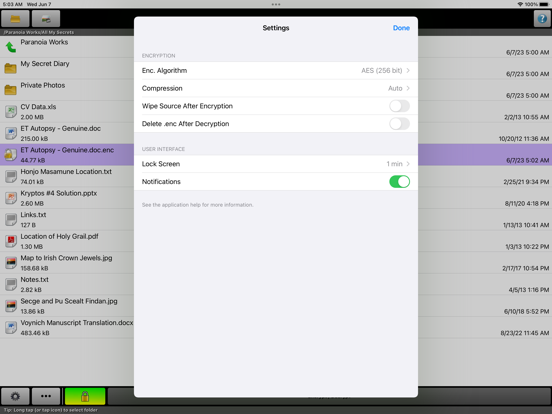Click the CV Data.xls file name

point(38,107)
